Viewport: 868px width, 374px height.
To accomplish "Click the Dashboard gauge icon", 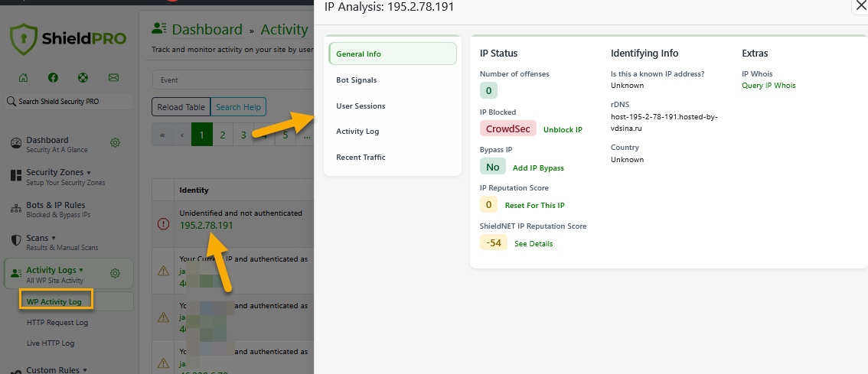I will click(x=16, y=143).
